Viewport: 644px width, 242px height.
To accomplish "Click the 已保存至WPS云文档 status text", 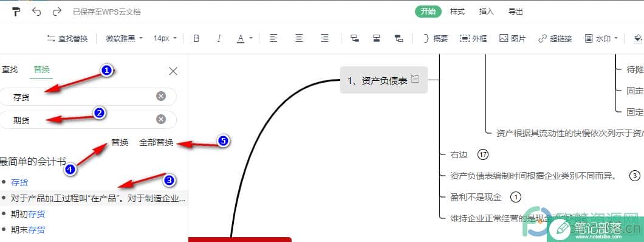I will pos(107,12).
